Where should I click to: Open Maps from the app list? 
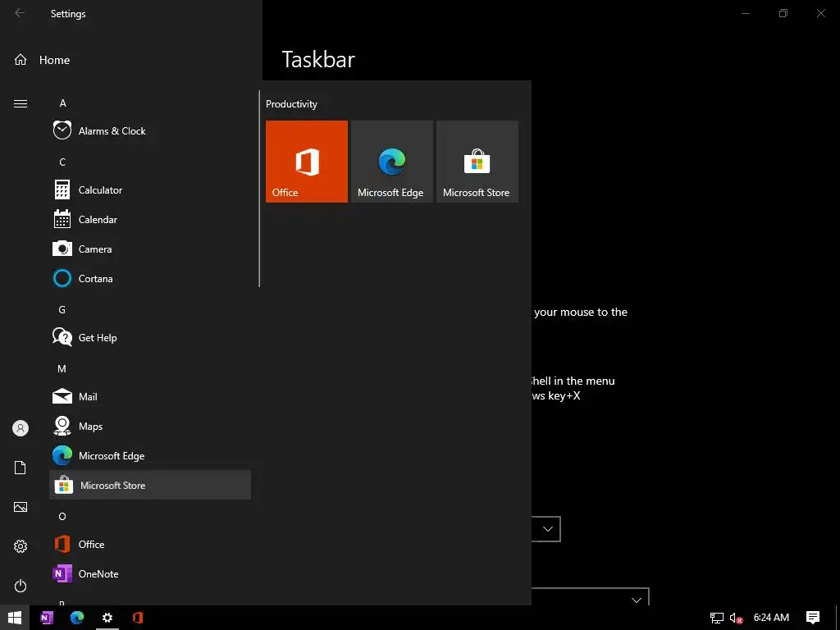coord(150,427)
